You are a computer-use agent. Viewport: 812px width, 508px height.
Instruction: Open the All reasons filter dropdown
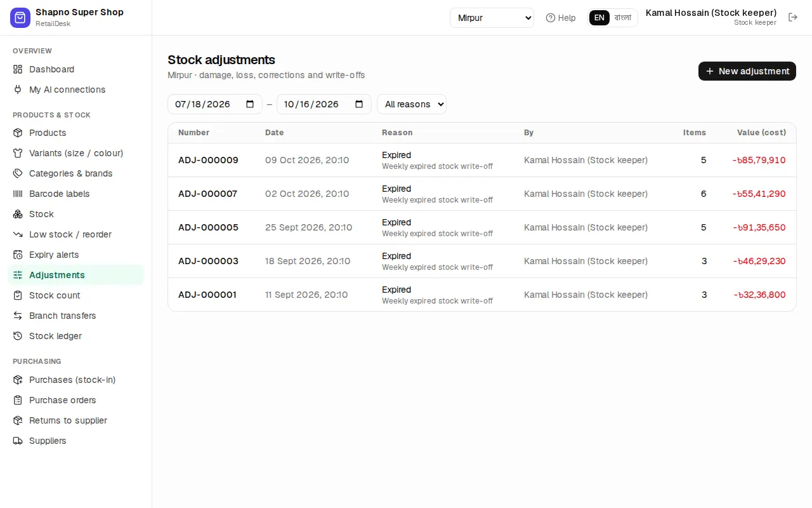412,104
